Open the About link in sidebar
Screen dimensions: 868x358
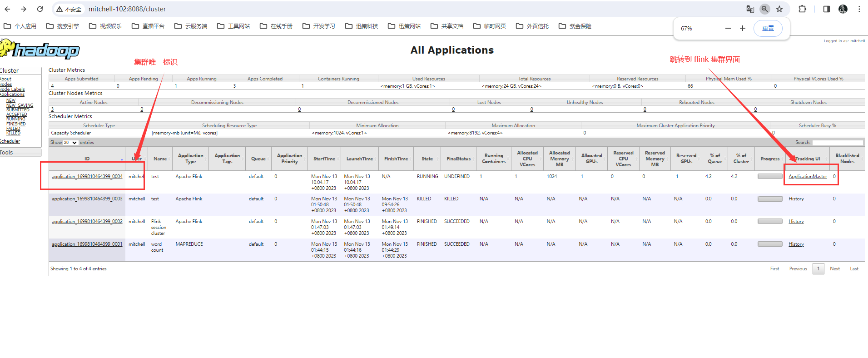point(6,79)
